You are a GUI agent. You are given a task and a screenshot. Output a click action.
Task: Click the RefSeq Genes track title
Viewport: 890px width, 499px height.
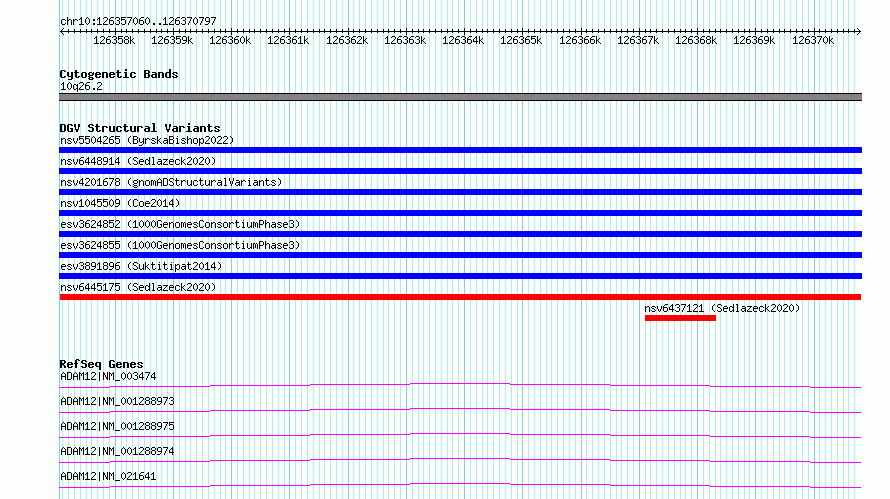point(101,364)
